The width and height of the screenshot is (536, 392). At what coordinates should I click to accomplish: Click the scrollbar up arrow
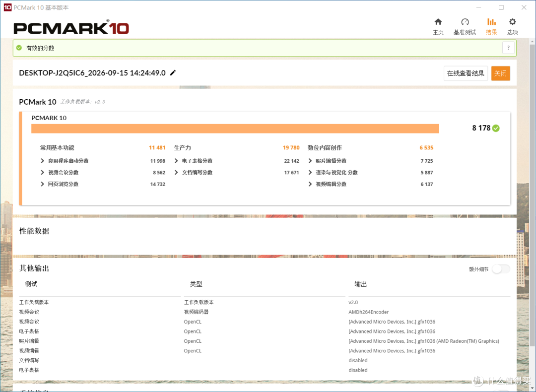coord(532,41)
